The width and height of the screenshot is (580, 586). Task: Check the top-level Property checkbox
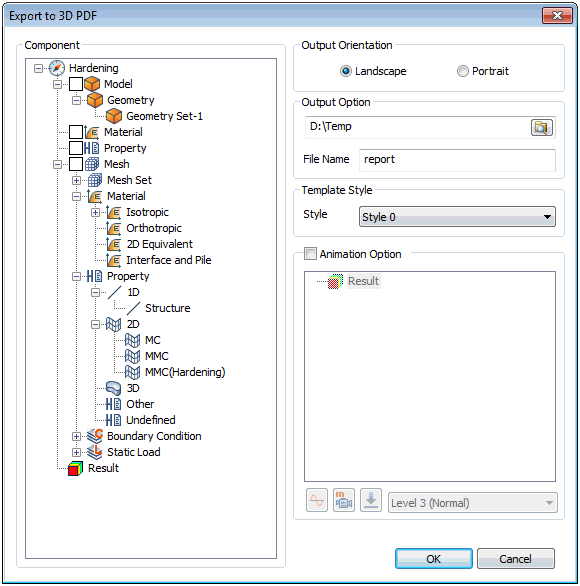tap(76, 148)
